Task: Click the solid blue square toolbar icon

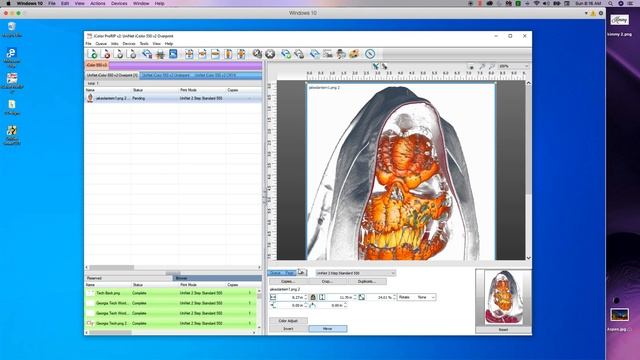Action: click(x=173, y=54)
